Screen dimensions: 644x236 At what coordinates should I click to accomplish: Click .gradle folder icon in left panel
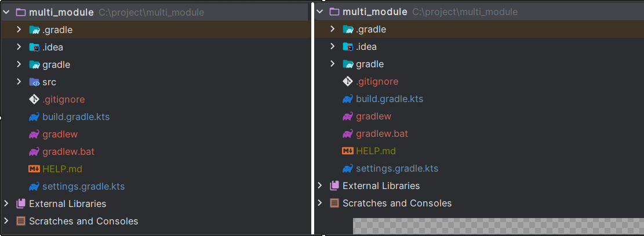click(35, 30)
